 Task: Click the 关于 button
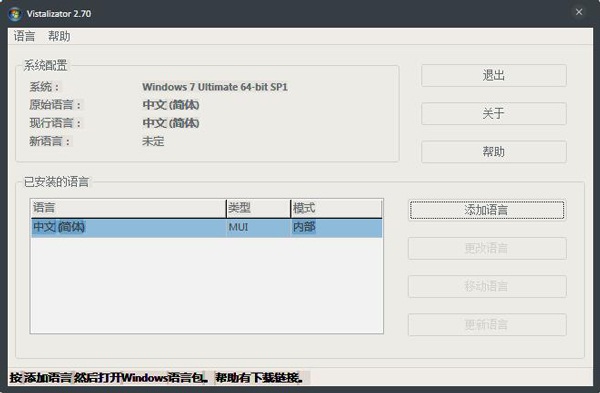click(x=494, y=113)
